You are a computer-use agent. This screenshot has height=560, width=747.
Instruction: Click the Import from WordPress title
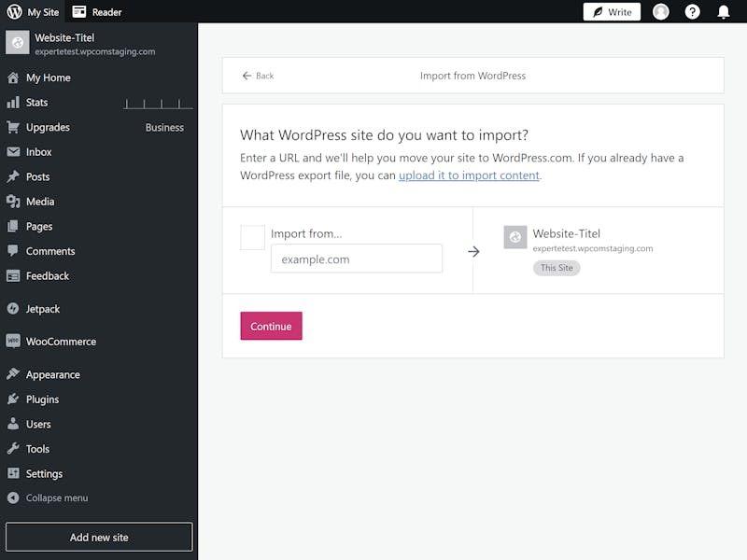pyautogui.click(x=472, y=76)
